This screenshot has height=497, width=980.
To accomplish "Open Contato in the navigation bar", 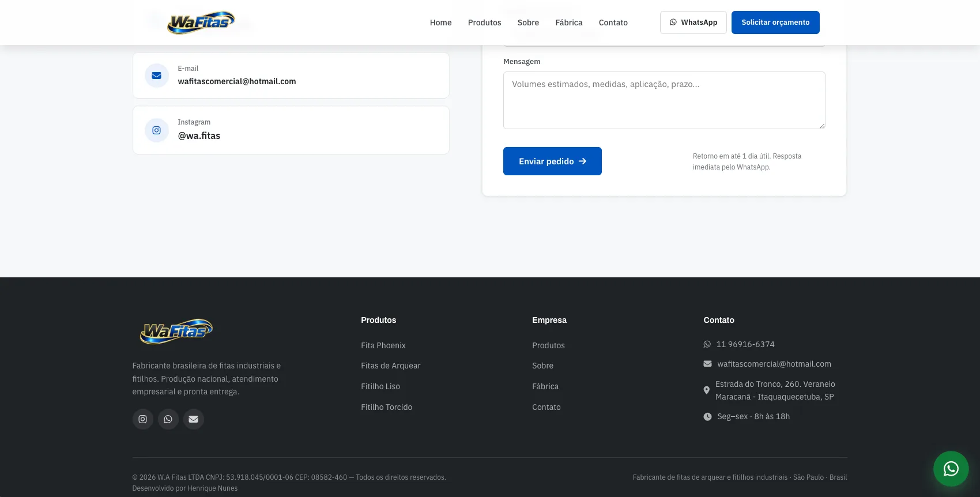I will pos(613,22).
